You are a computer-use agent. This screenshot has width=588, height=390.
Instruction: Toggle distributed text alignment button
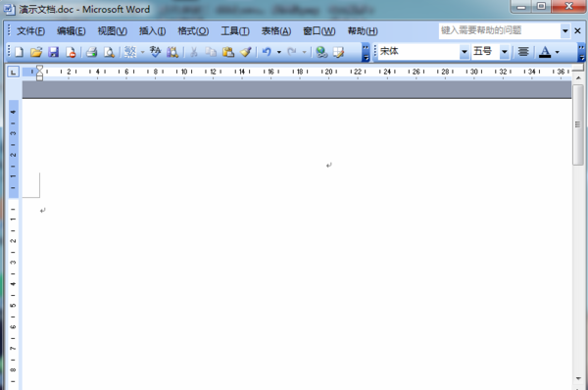[523, 52]
